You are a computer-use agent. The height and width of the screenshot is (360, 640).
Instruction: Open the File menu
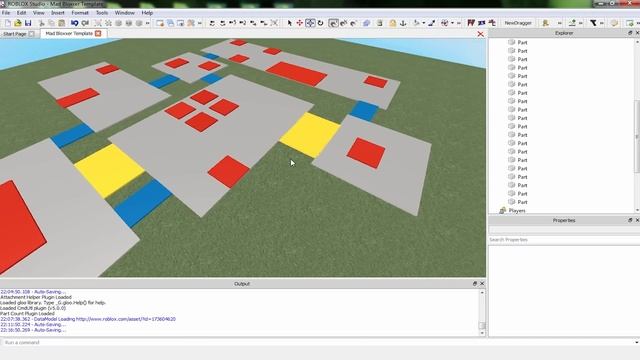pyautogui.click(x=6, y=13)
